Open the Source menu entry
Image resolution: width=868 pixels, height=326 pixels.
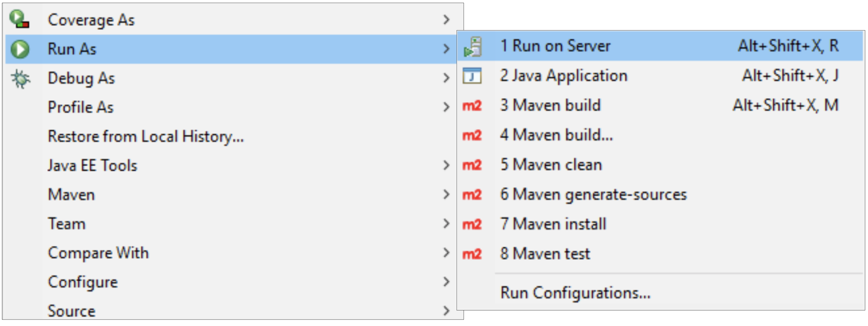point(72,311)
